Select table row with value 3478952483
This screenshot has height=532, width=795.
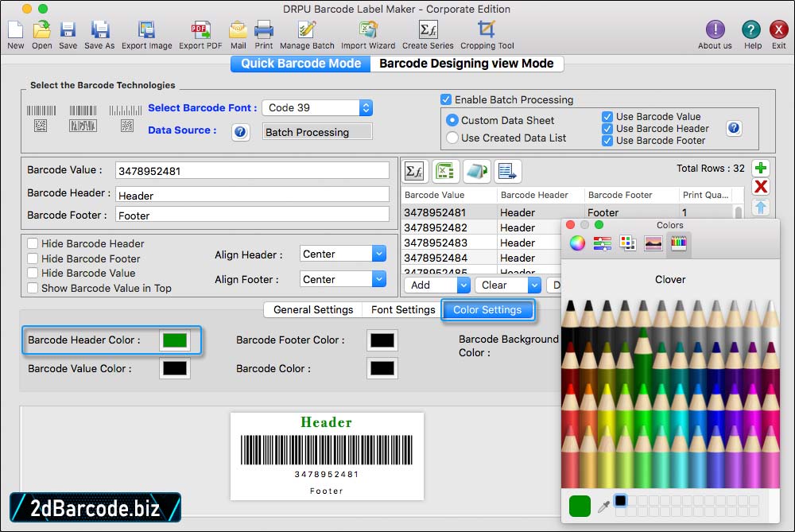pyautogui.click(x=481, y=243)
